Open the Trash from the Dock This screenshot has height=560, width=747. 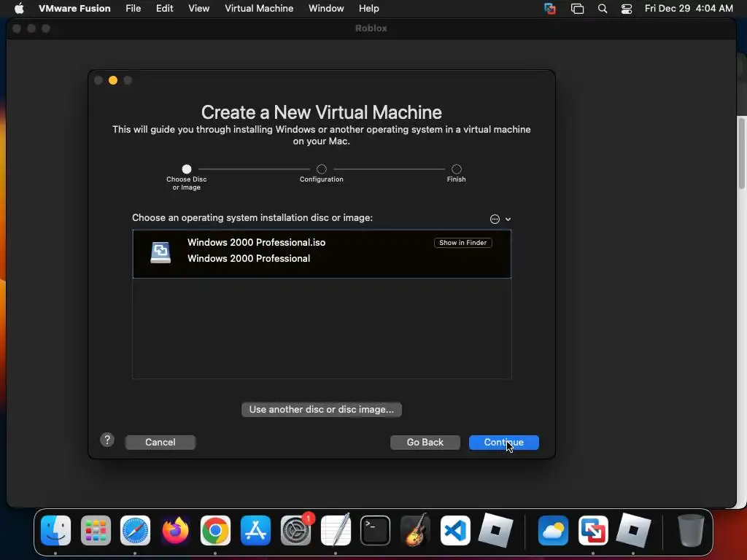(691, 531)
